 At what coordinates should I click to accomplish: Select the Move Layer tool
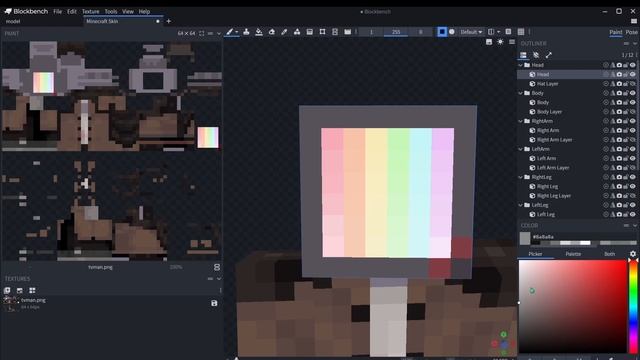point(335,32)
